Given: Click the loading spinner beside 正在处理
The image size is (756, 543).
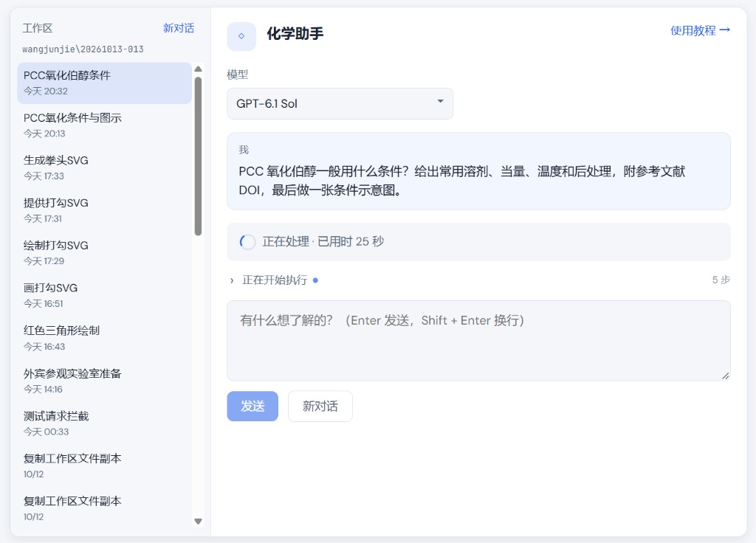Looking at the screenshot, I should point(247,242).
